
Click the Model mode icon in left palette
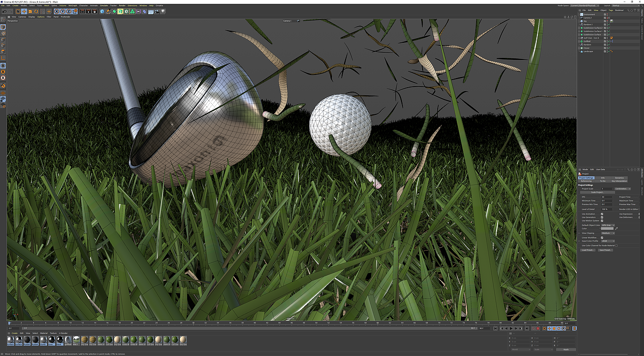[x=3, y=27]
